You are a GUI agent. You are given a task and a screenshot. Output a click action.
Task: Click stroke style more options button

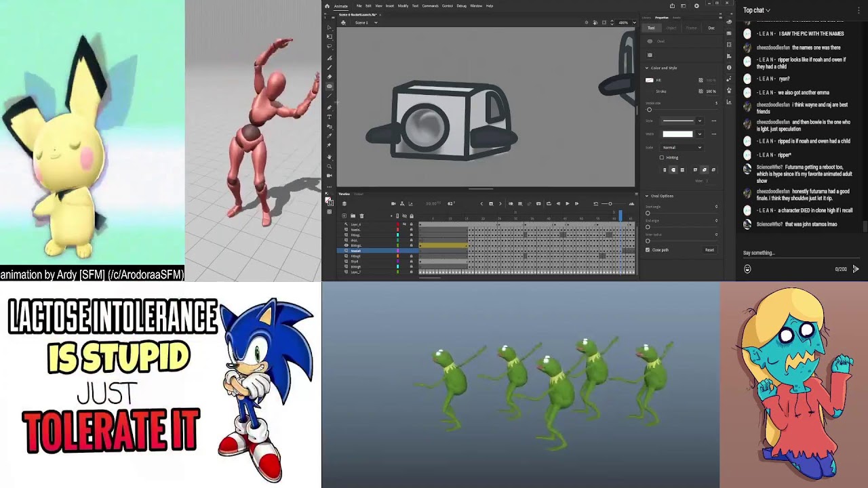click(713, 121)
